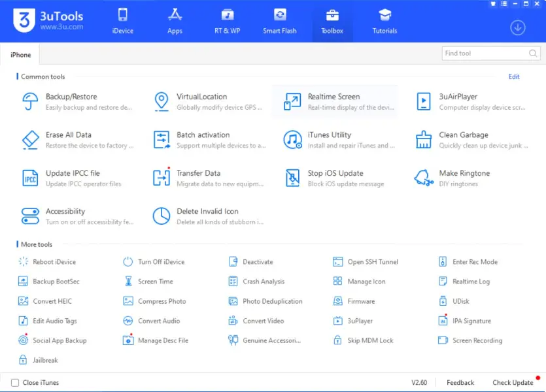This screenshot has width=546, height=392.
Task: Open the RT & WP tab
Action: coord(227,21)
